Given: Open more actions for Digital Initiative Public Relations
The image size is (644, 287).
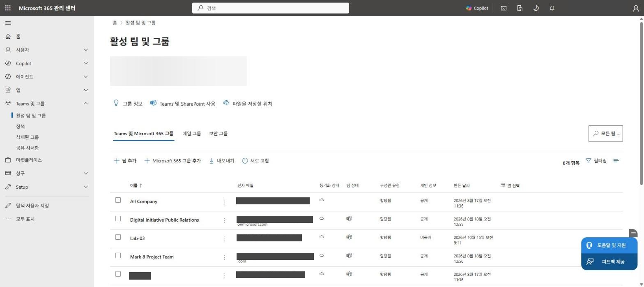Looking at the screenshot, I should [225, 220].
